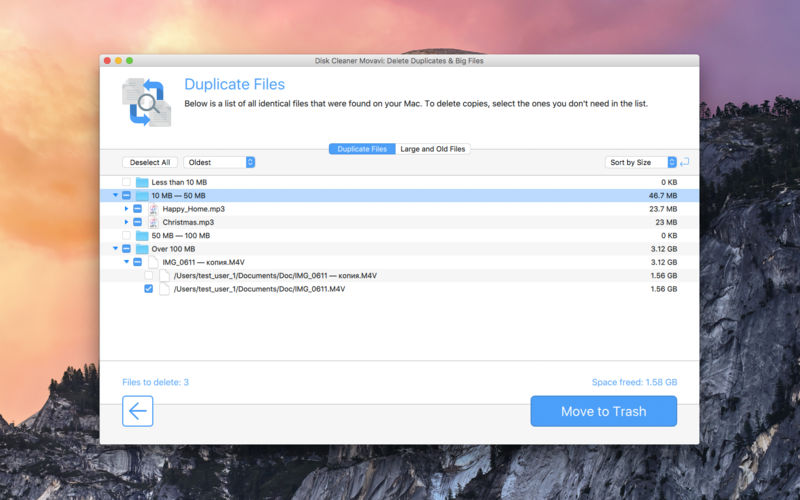
Task: Click the return arrow icon beside Sort by Size
Action: 685,162
